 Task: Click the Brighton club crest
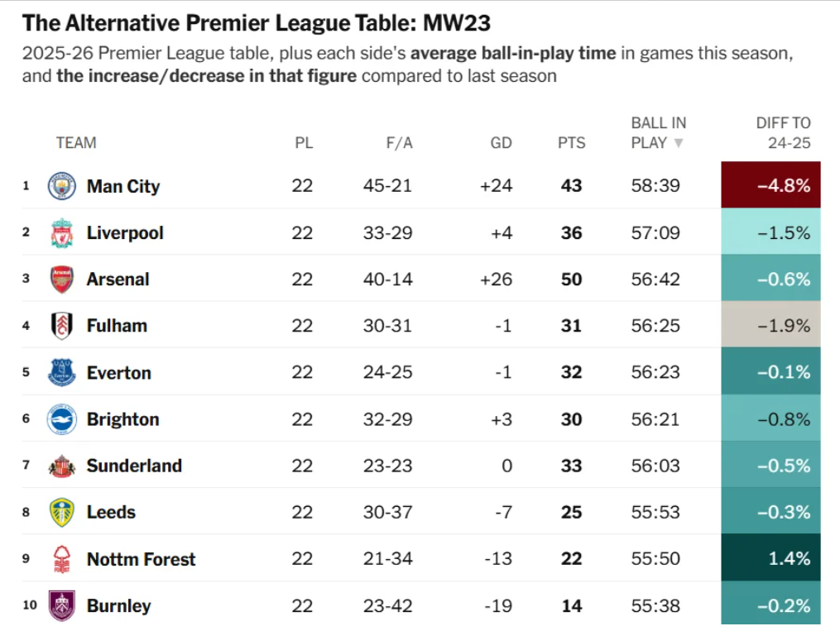61,419
